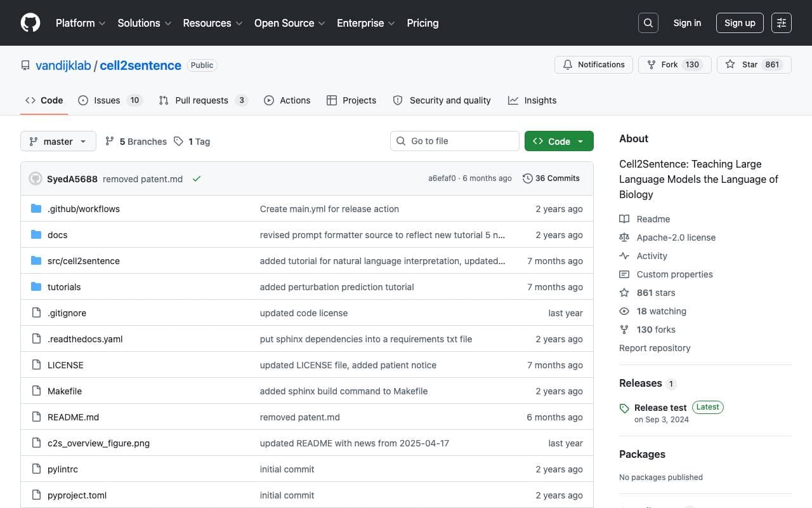Switch to the Issues tab
This screenshot has width=812, height=508.
click(110, 100)
